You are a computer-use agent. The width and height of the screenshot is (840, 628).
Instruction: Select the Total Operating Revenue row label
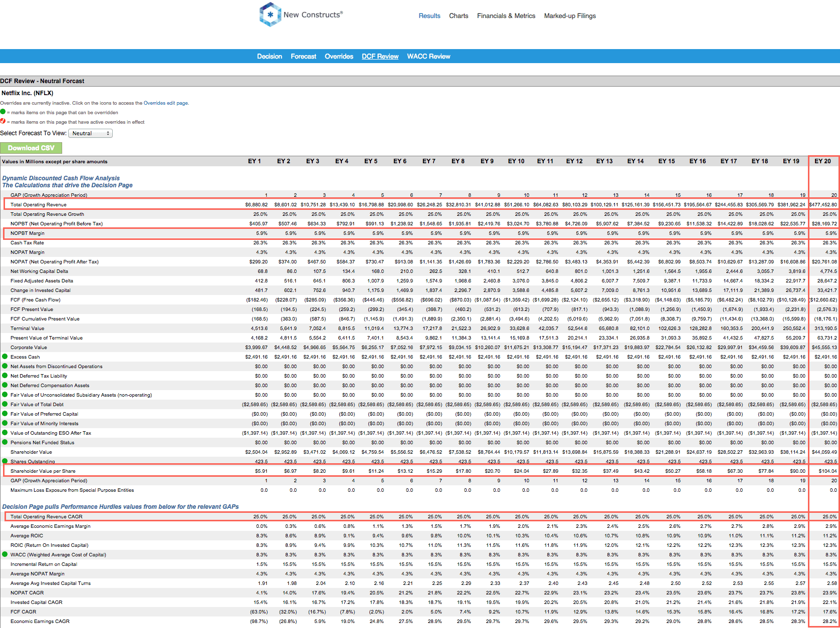39,204
